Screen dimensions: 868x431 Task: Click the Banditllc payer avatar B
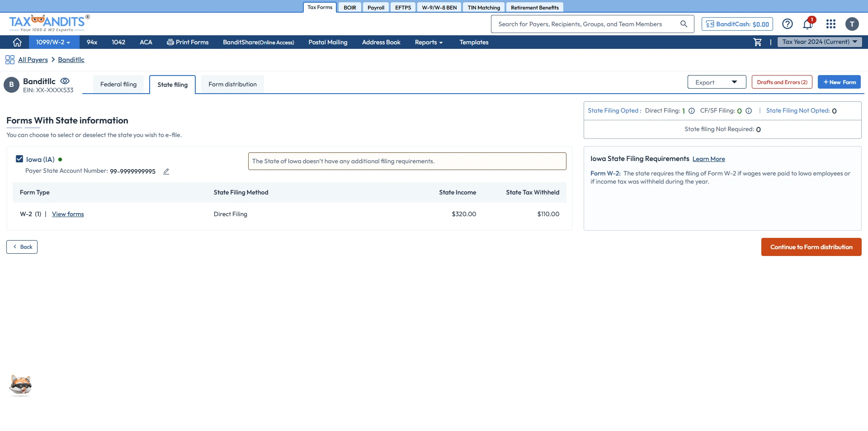pyautogui.click(x=11, y=85)
